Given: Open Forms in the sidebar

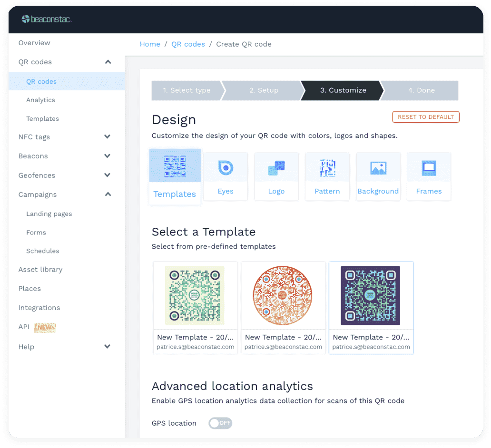Looking at the screenshot, I should click(x=36, y=233).
